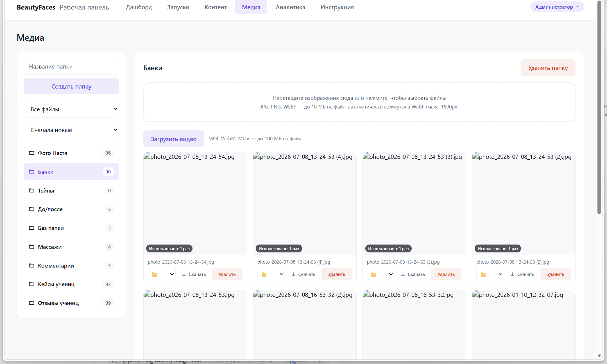This screenshot has width=607, height=364.
Task: Click the page vertical scrollbar thumb
Action: tap(599, 107)
